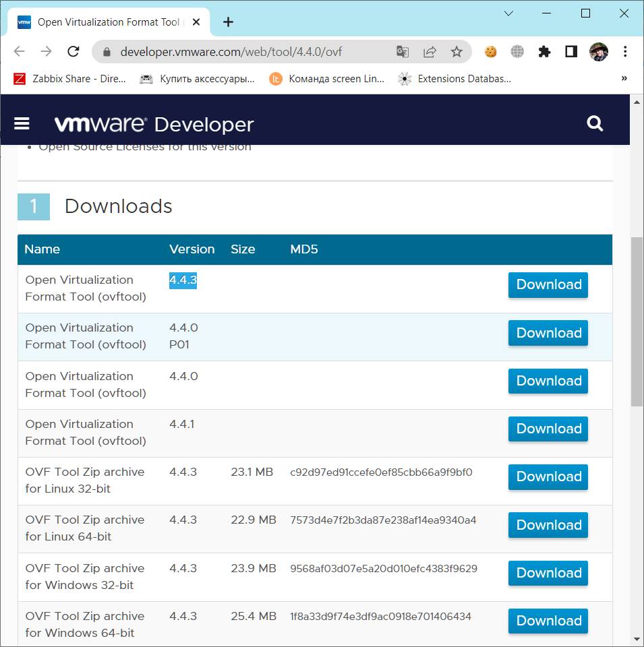
Task: Click the 4.4.0 P01 version cell
Action: point(183,336)
